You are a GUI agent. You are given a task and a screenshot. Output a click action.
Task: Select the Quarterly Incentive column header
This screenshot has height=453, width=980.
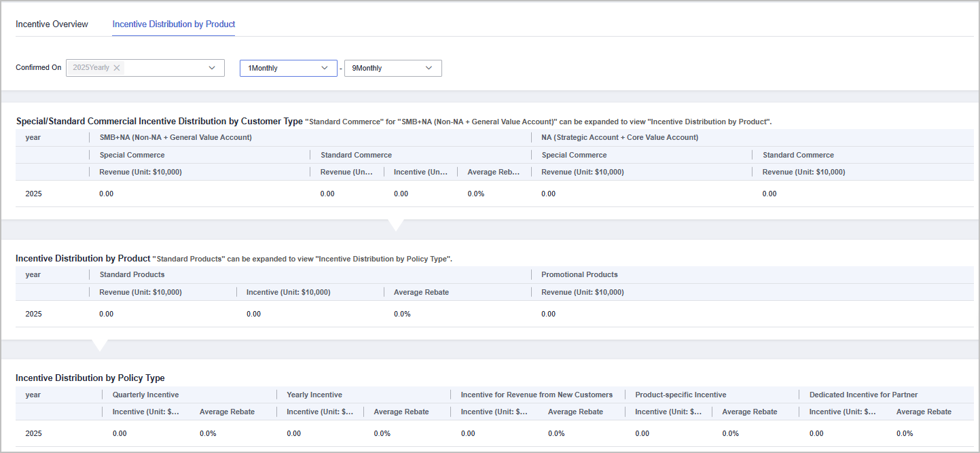click(x=145, y=395)
